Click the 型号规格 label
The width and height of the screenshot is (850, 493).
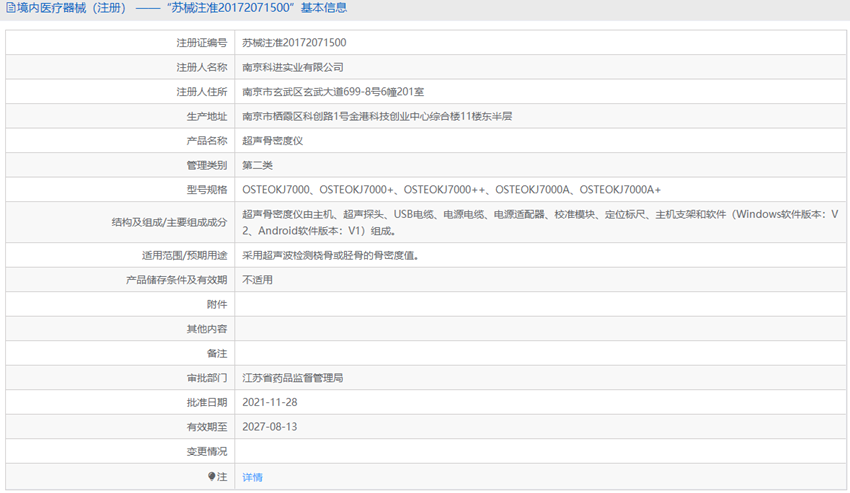click(x=207, y=189)
